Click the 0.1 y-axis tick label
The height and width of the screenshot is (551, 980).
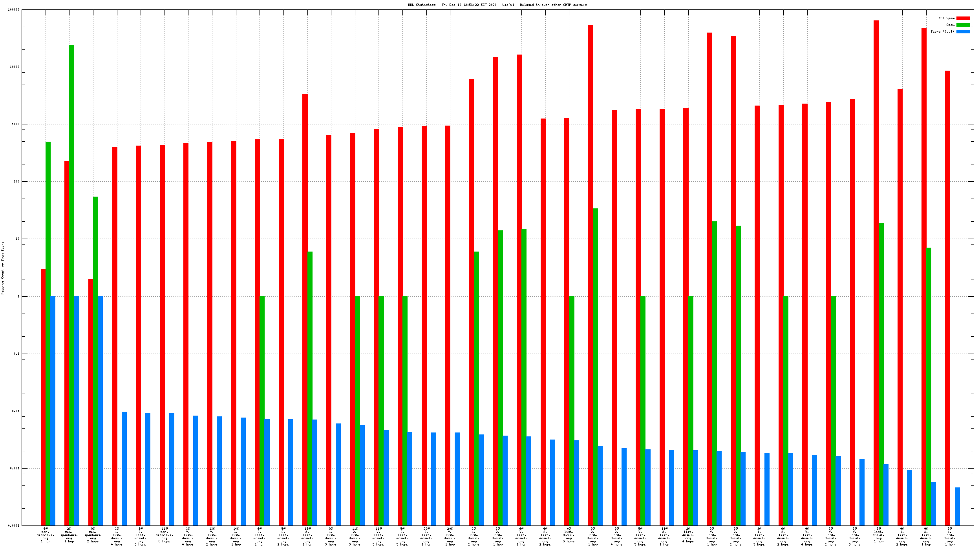coord(16,354)
